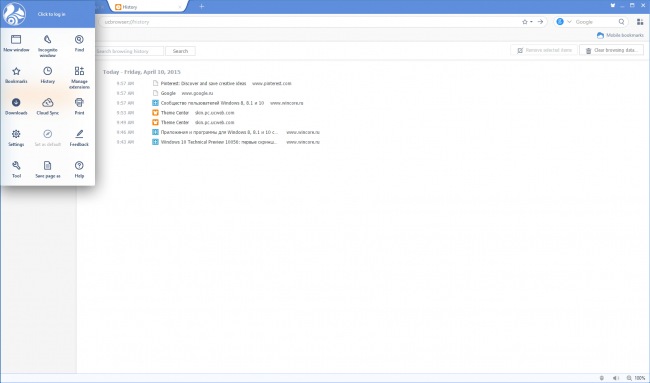Open the Google history entry
Image resolution: width=650 pixels, height=383 pixels.
[x=168, y=93]
